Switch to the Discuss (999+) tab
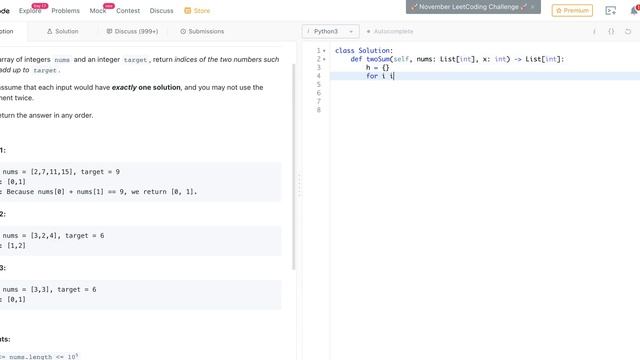 coord(132,31)
